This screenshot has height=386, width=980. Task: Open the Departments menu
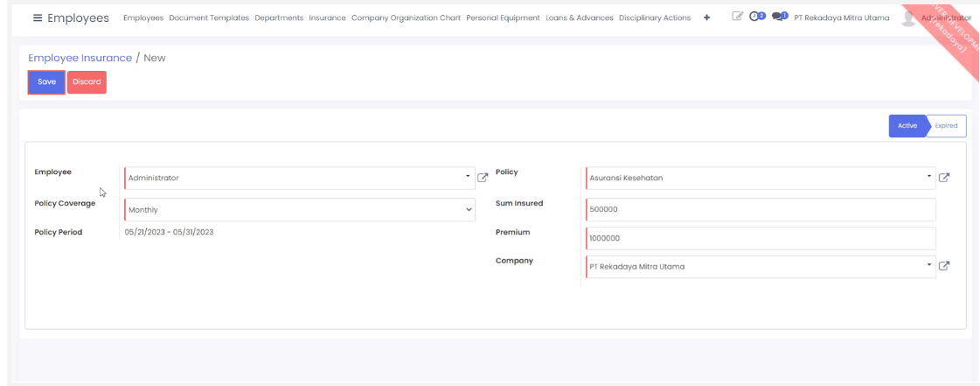(279, 18)
